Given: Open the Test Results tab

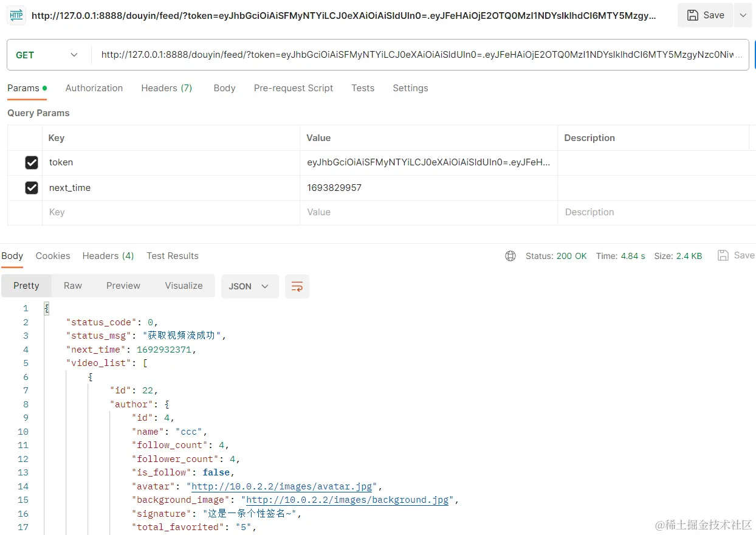Looking at the screenshot, I should coord(173,256).
